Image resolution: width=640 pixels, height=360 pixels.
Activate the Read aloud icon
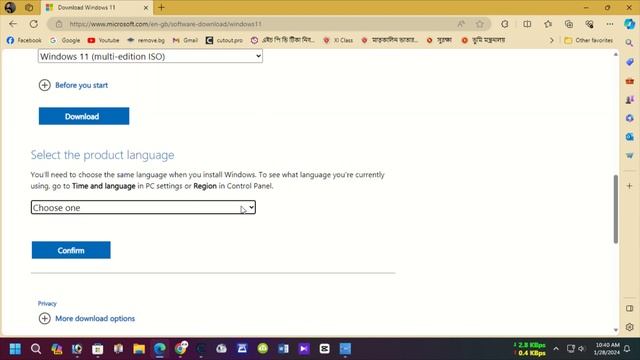coord(461,24)
